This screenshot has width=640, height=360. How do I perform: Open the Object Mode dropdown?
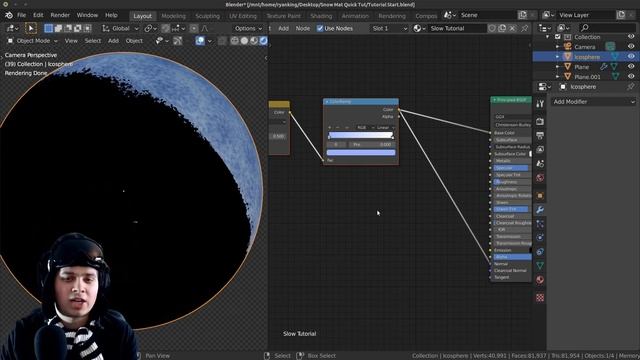[33, 41]
